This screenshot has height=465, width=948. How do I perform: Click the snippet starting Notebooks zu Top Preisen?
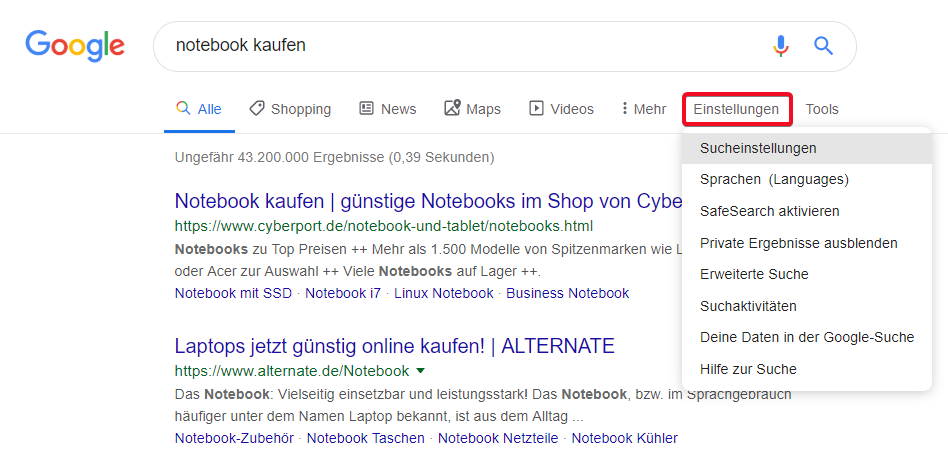point(428,260)
